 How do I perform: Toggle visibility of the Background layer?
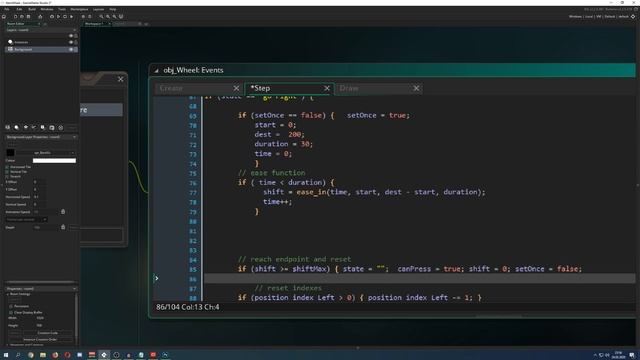(71, 49)
